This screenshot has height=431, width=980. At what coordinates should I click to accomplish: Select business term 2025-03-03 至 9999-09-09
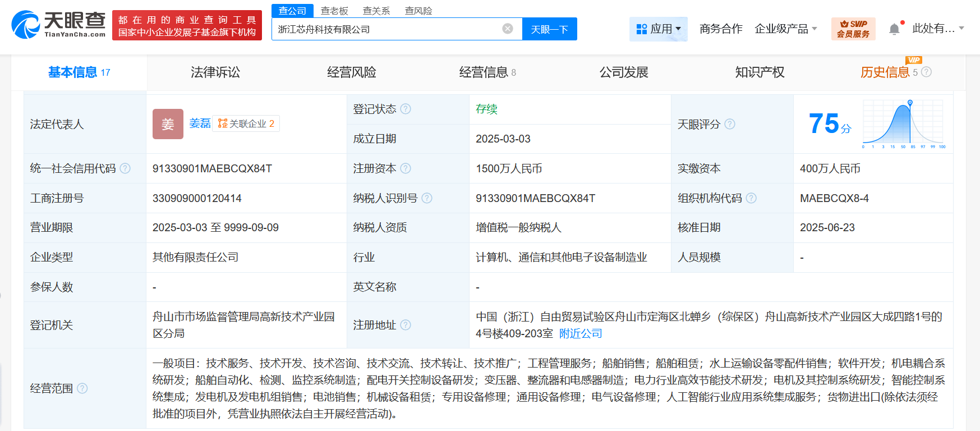[x=215, y=227]
